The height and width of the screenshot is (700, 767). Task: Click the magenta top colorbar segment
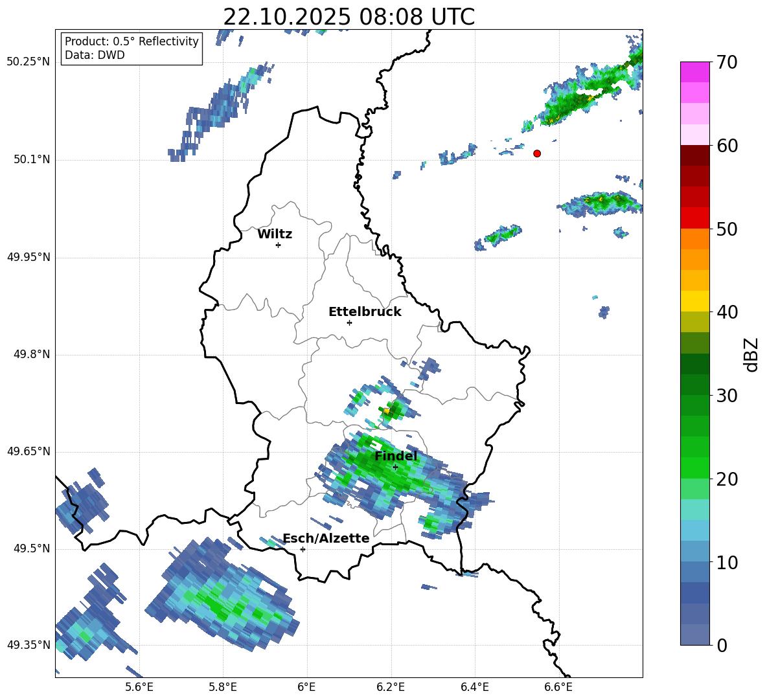tap(695, 72)
